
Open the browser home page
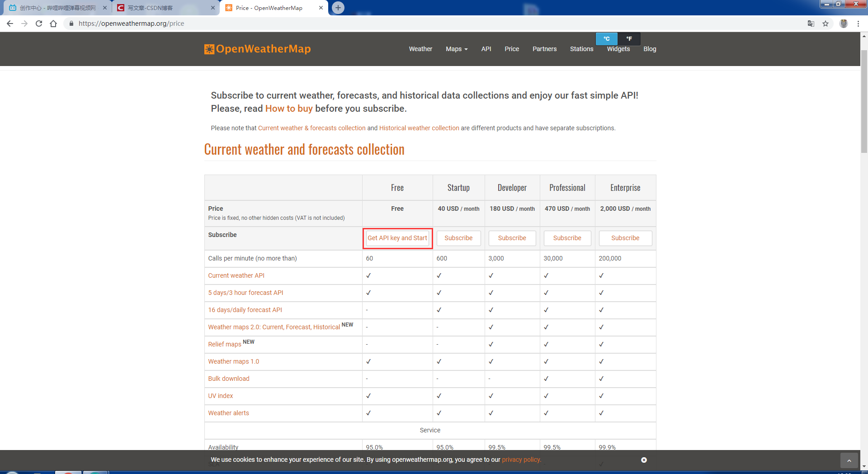[53, 24]
